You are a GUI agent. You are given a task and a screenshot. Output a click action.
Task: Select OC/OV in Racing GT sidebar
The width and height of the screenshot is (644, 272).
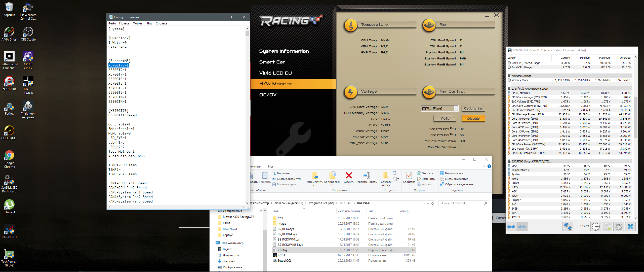(268, 95)
